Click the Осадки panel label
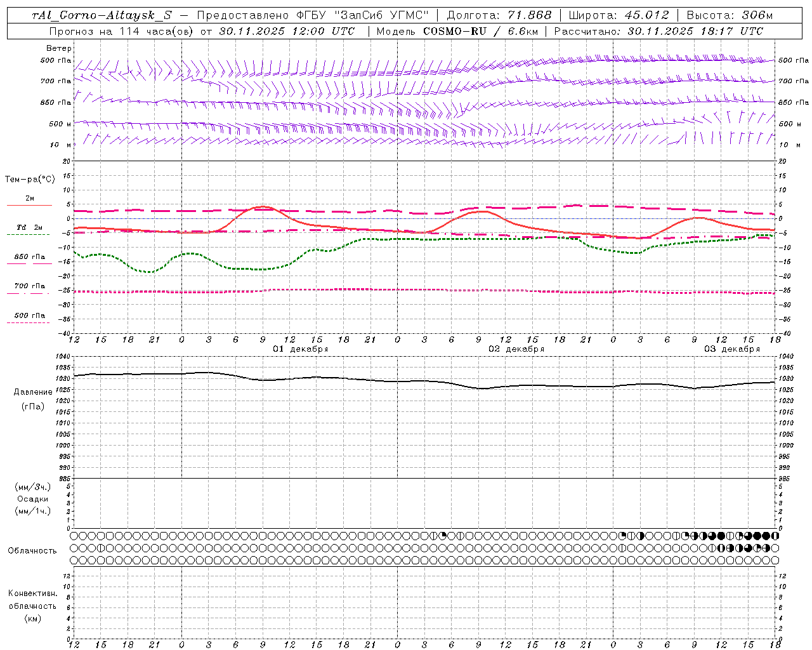 tap(33, 499)
